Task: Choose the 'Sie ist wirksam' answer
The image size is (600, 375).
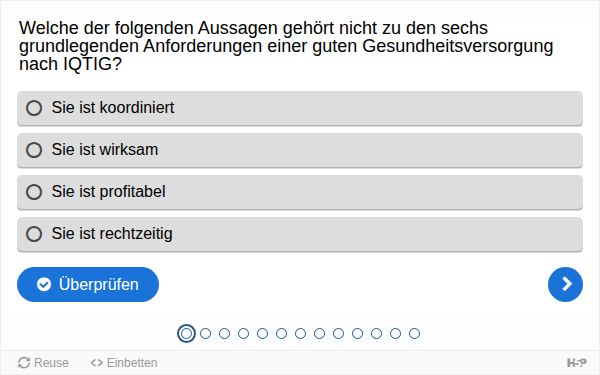Action: click(x=300, y=150)
